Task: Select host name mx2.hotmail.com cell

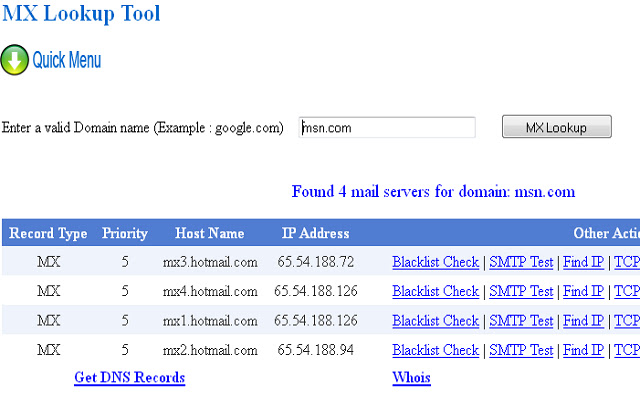Action: click(210, 350)
